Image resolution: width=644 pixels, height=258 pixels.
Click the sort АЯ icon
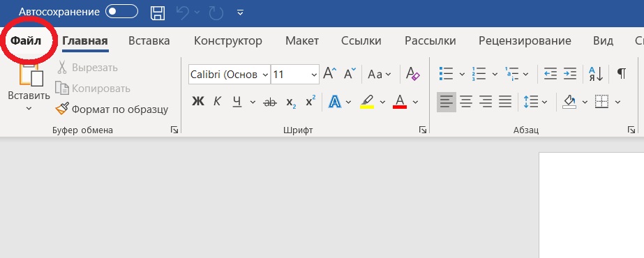pos(596,74)
